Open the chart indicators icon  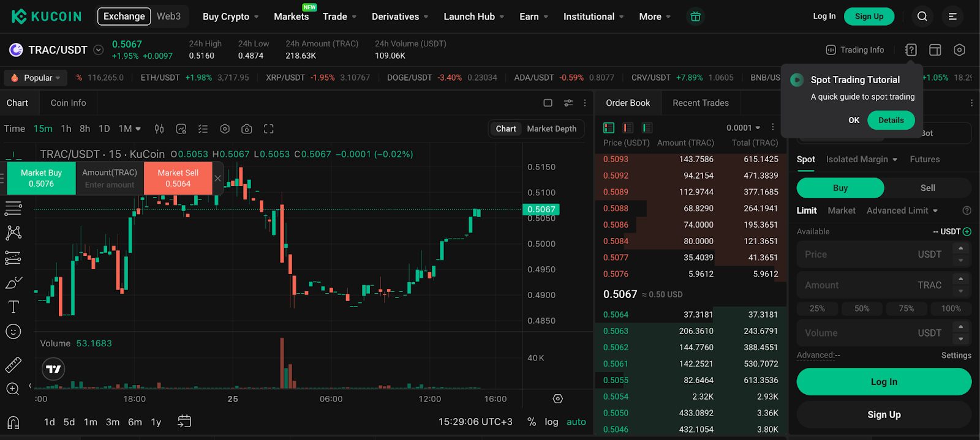pyautogui.click(x=181, y=129)
